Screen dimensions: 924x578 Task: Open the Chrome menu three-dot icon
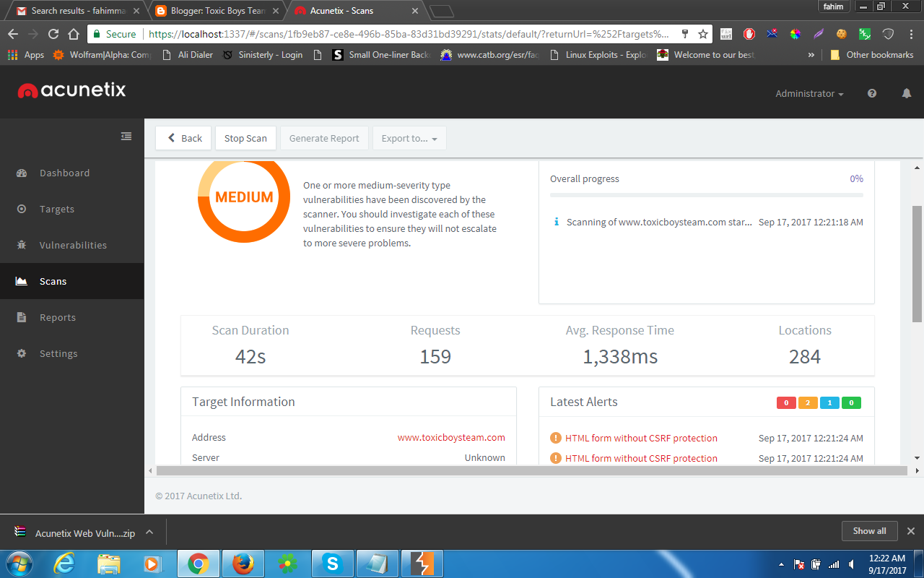(912, 34)
